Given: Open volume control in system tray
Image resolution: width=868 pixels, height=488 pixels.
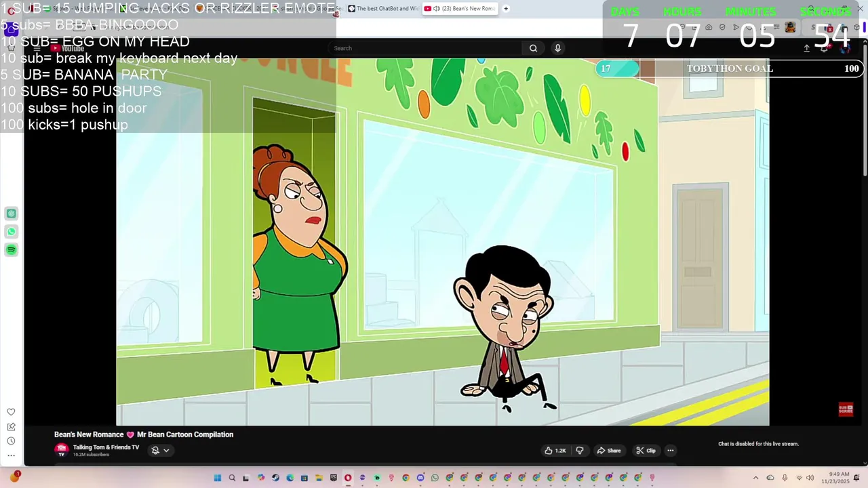Looking at the screenshot, I should 810,478.
